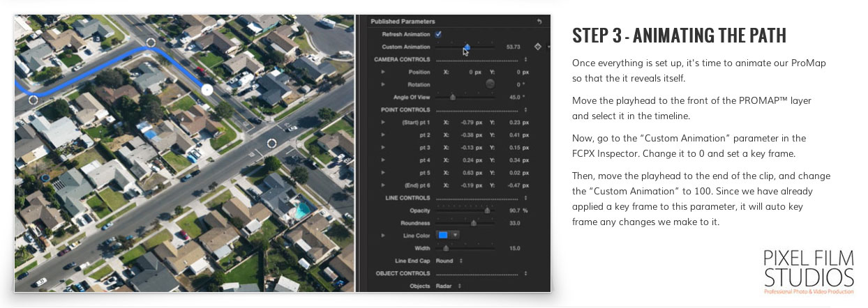
Task: Click the pt 3 X value -0.13
Action: click(467, 148)
